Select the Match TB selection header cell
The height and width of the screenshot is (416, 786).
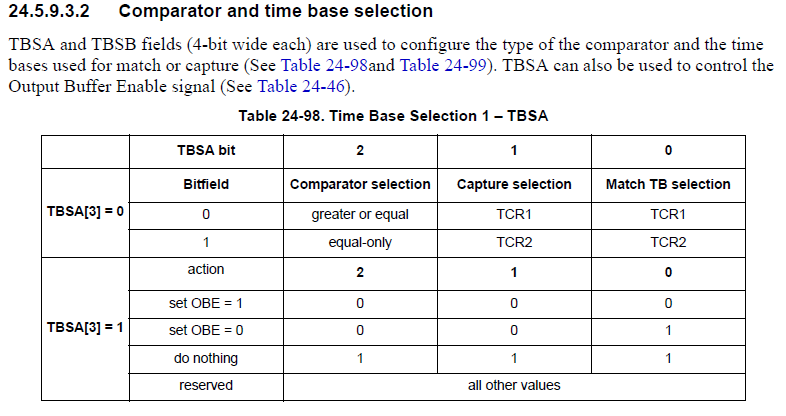pyautogui.click(x=668, y=184)
